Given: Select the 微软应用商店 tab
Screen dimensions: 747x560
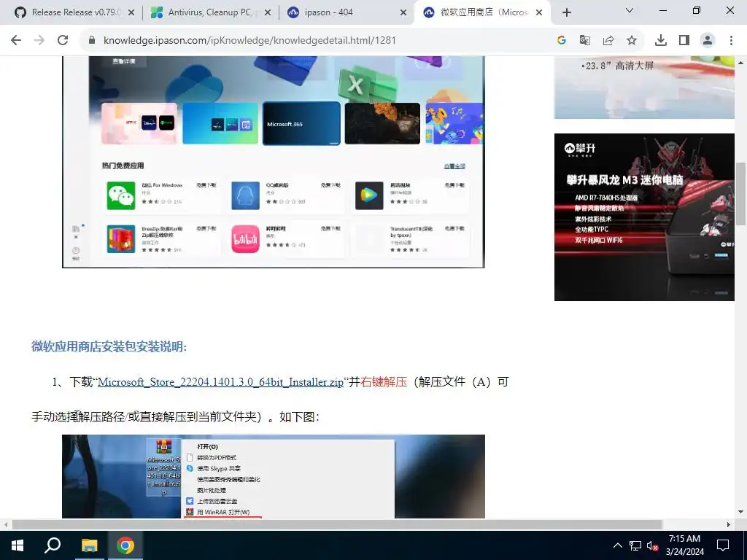Looking at the screenshot, I should 483,13.
